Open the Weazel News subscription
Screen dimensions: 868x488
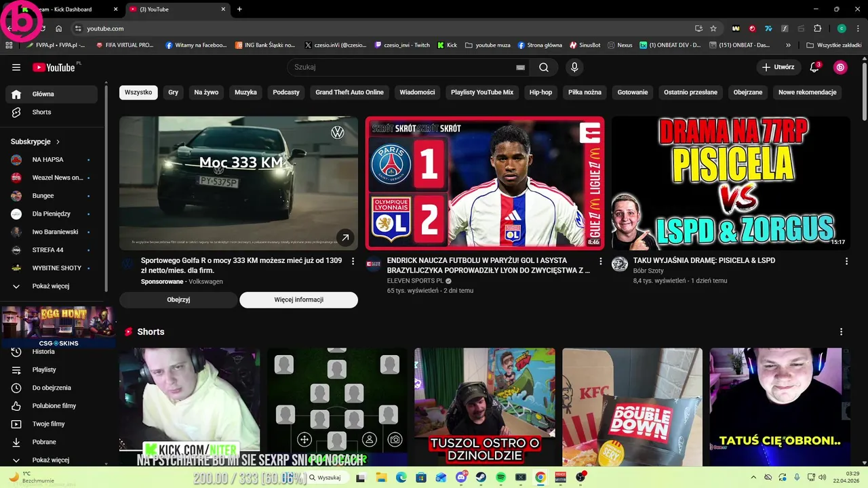(52, 178)
